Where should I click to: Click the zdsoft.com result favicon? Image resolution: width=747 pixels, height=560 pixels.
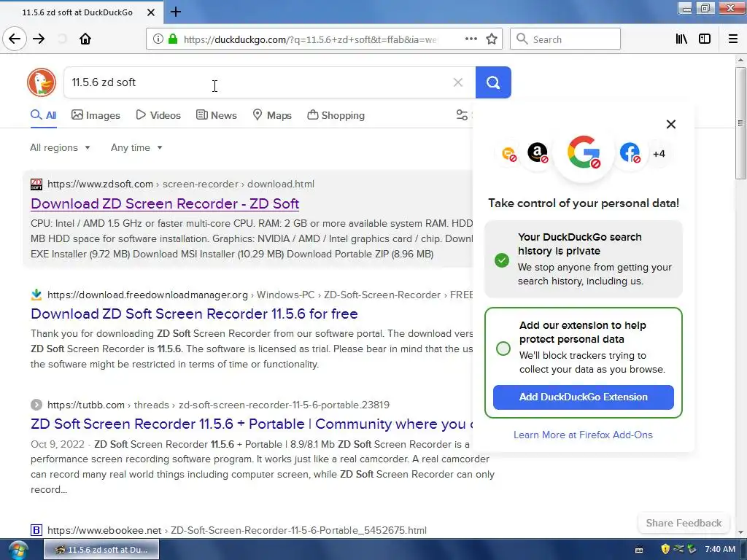tap(36, 184)
